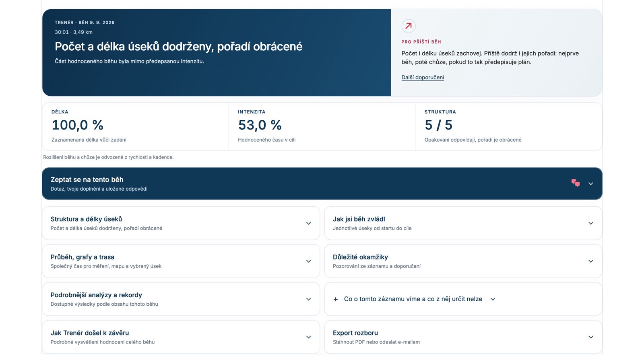644x362 pixels.
Task: Click Hodnoceného času v cíli caption
Action: tap(266, 140)
